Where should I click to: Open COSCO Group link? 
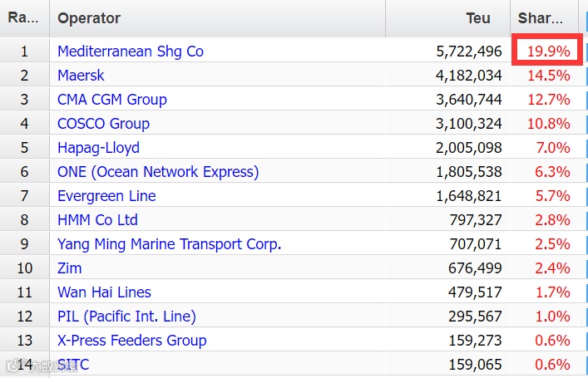(x=103, y=124)
